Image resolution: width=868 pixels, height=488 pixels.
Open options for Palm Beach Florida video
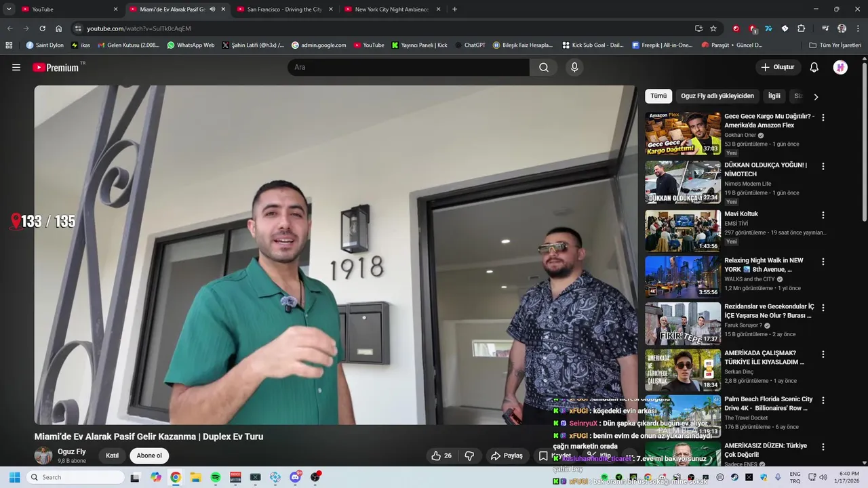(823, 401)
